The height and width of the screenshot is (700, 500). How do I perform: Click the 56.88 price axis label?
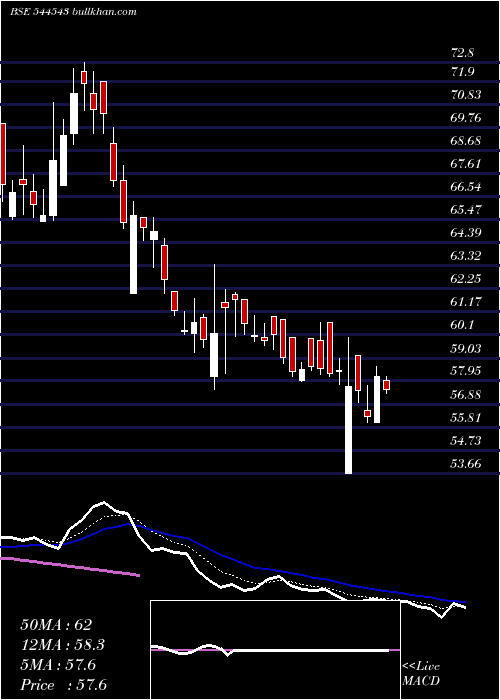click(x=466, y=395)
